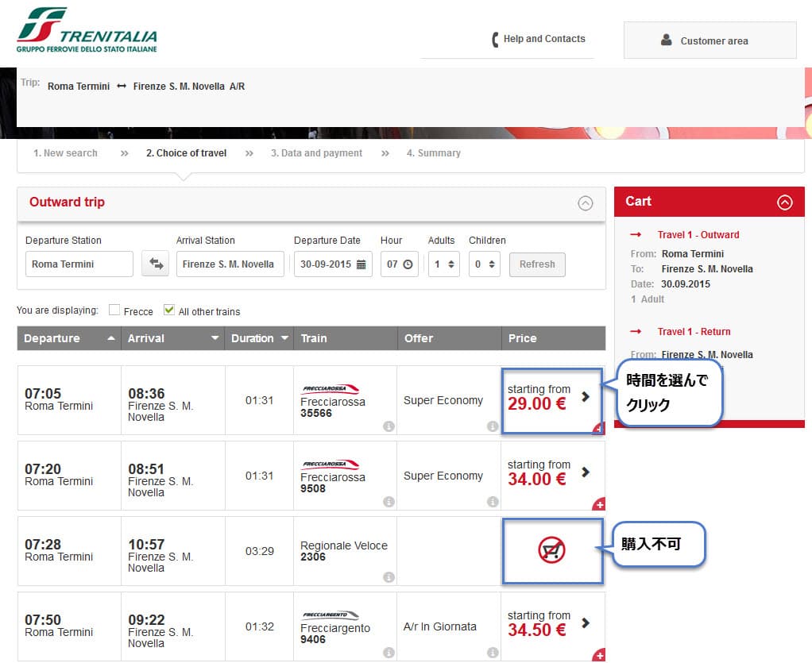Expand fares for the 34.50 € train

coord(586,623)
